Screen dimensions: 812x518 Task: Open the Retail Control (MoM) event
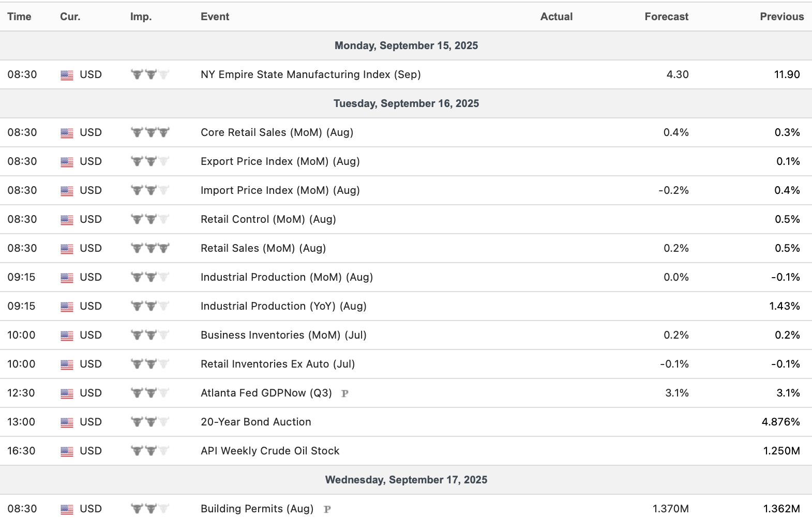coord(268,219)
